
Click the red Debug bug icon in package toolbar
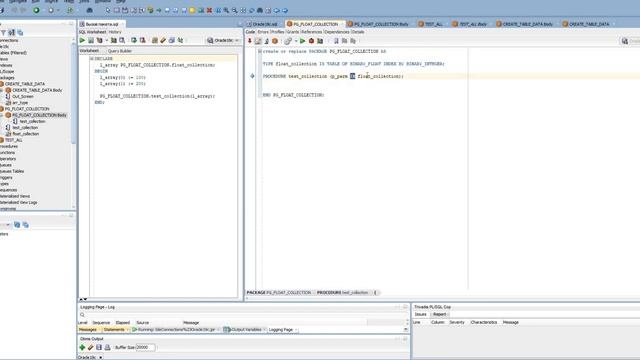(x=311, y=41)
